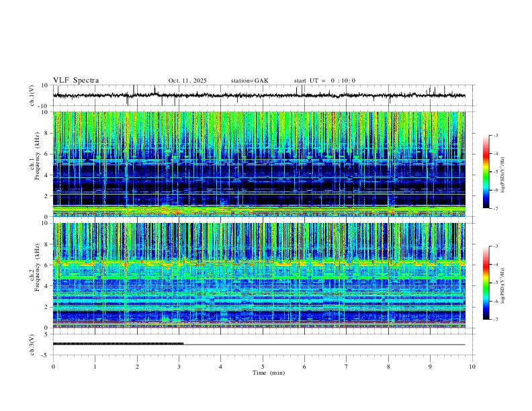The width and height of the screenshot is (532, 411).
Task: Click the 'ch.1(V)' waveform axis label
Action: [x=32, y=95]
